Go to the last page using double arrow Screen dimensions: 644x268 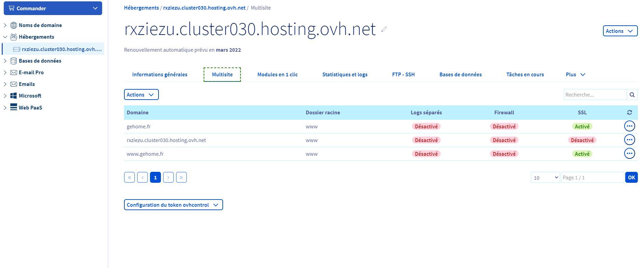pos(181,177)
